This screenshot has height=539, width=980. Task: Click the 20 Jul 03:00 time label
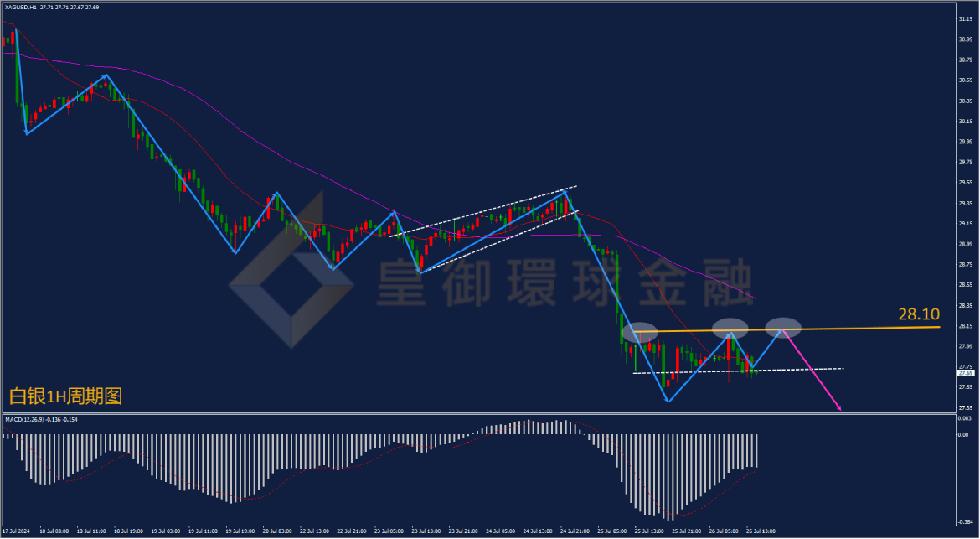(277, 531)
